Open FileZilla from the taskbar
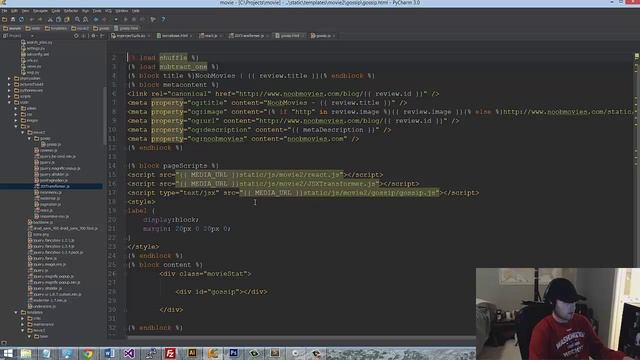640x360 pixels. 171,353
